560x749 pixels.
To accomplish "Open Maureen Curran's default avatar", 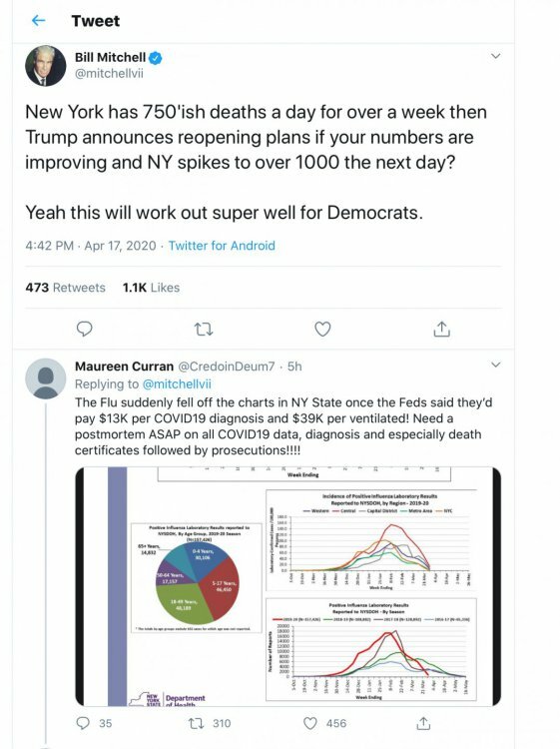I will 46,378.
